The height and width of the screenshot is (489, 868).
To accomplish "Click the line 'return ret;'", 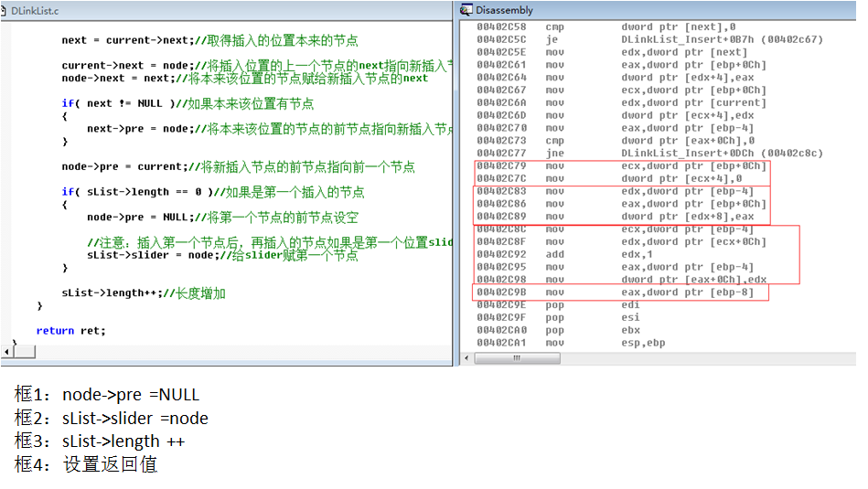I will (70, 331).
